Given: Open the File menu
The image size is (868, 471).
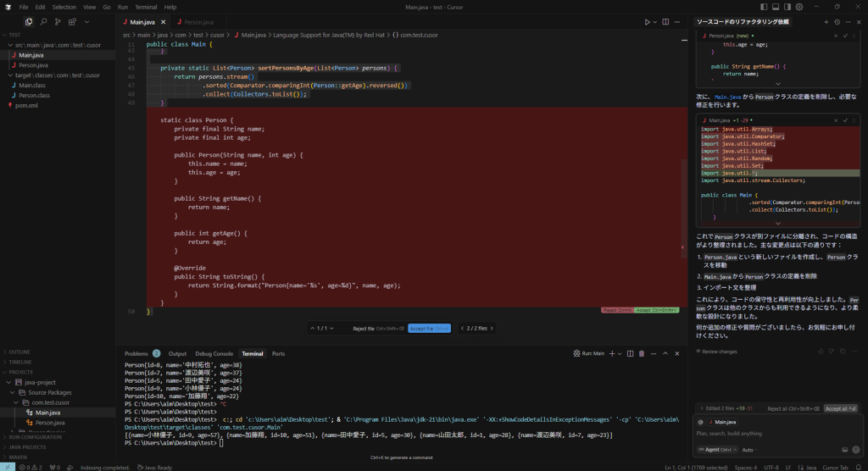Looking at the screenshot, I should 24,7.
